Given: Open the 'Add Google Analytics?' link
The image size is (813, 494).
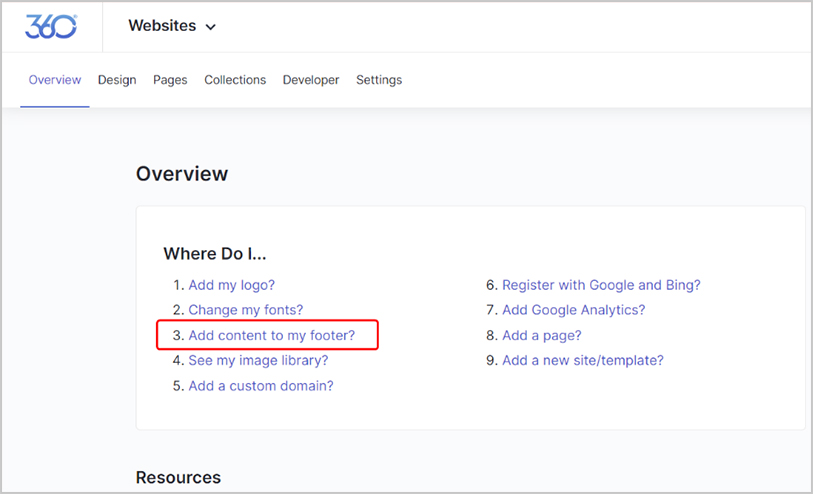Looking at the screenshot, I should point(573,310).
